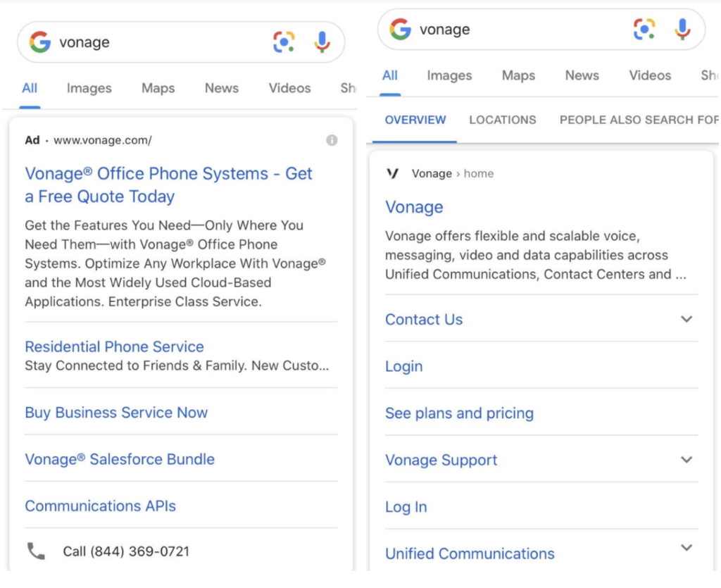Open the Vonage organic result title
The image size is (721, 588).
(x=414, y=207)
